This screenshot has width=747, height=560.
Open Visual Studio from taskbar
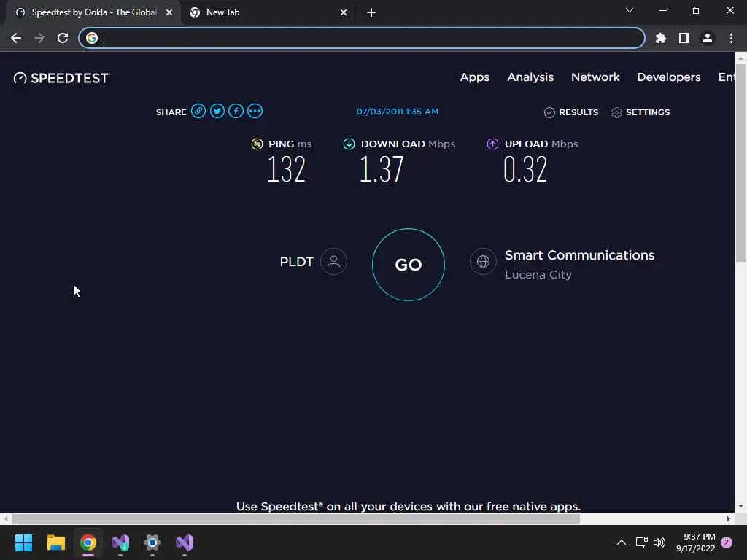tap(185, 542)
